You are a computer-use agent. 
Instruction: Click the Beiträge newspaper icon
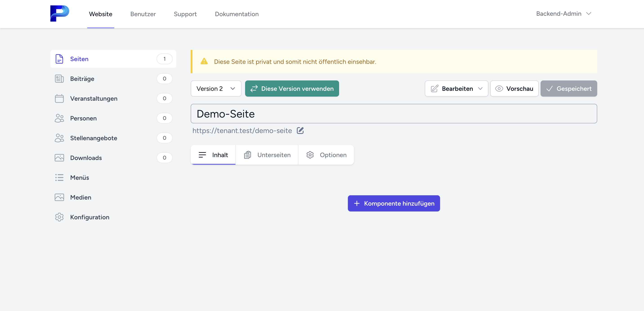pos(59,79)
